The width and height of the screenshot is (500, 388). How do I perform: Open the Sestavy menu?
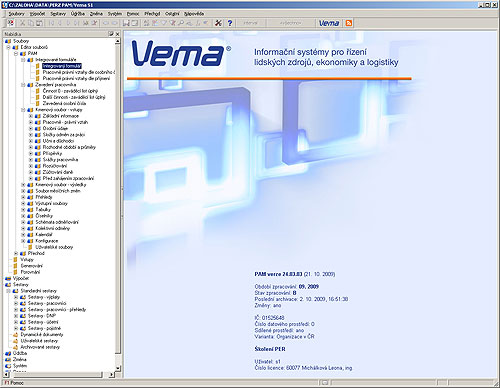point(58,14)
